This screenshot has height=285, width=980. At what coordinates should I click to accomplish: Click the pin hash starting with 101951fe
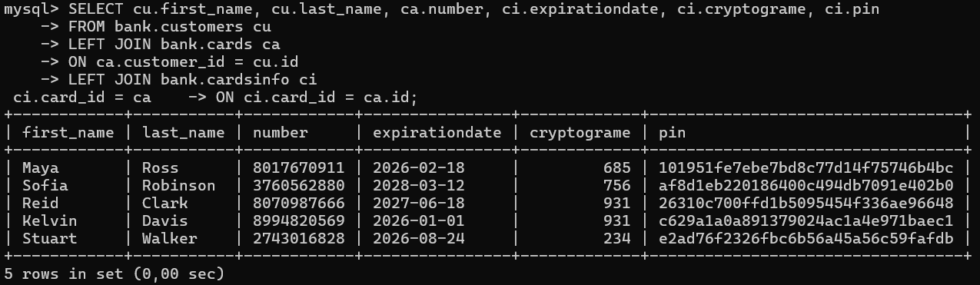click(806, 168)
